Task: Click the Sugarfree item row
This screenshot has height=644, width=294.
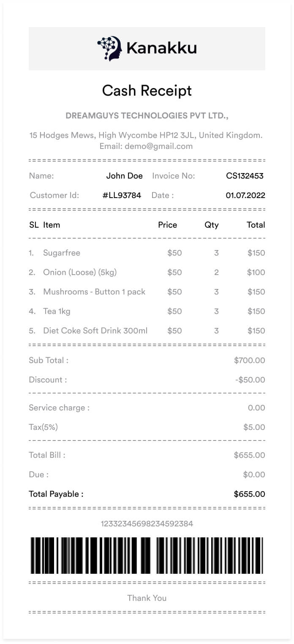Action: pyautogui.click(x=62, y=253)
